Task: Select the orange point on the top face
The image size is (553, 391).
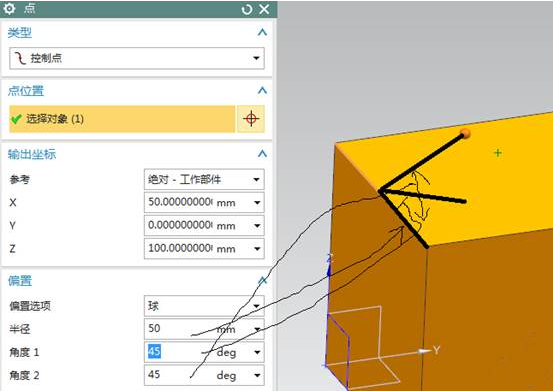Action: click(x=465, y=134)
